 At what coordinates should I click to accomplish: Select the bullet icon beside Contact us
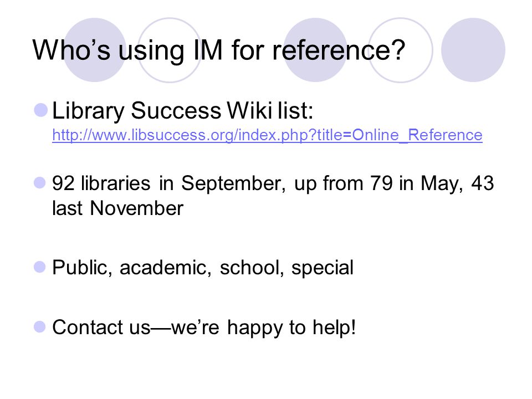tap(40, 327)
